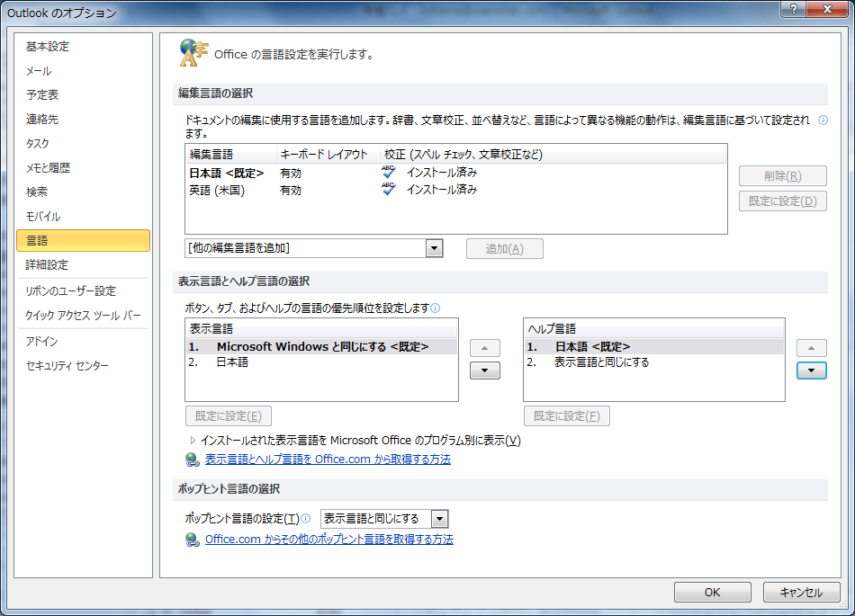The image size is (855, 616).
Task: Confirm settings with OK button
Action: (x=712, y=592)
